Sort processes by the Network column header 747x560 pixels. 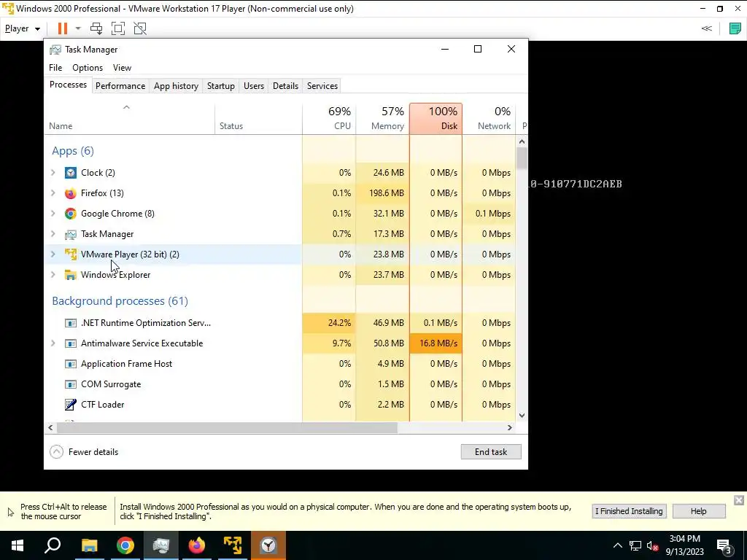[489, 119]
